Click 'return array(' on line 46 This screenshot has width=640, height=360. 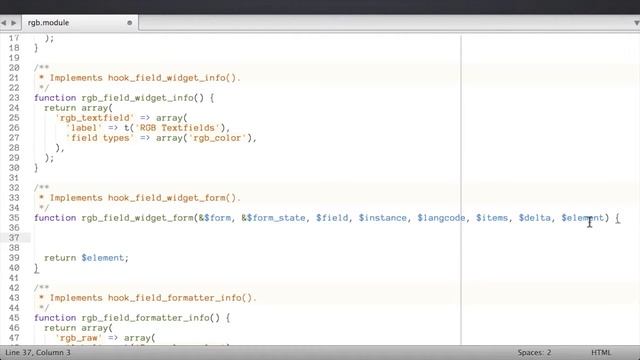[78, 328]
